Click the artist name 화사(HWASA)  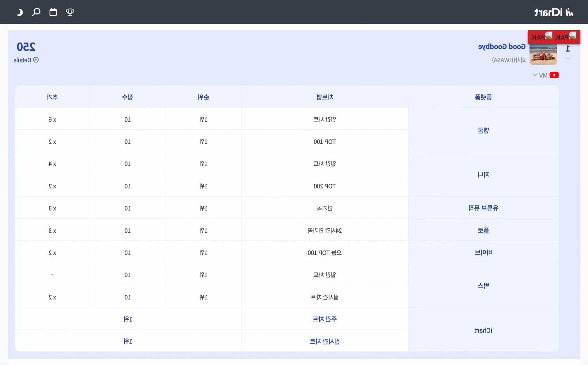pyautogui.click(x=509, y=60)
